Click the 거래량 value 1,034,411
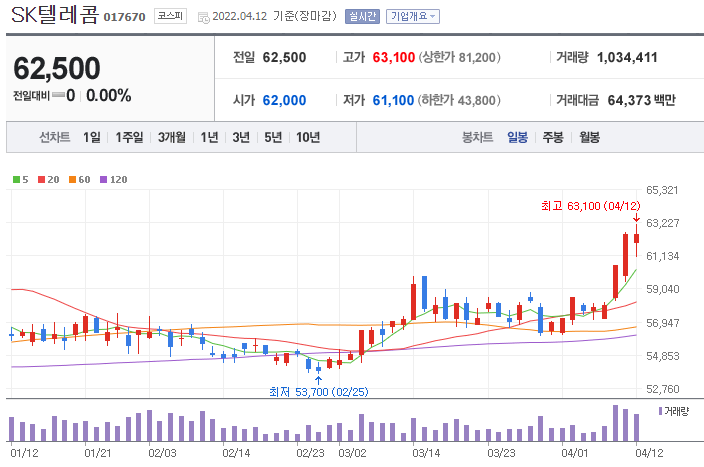The image size is (704, 467). 627,57
